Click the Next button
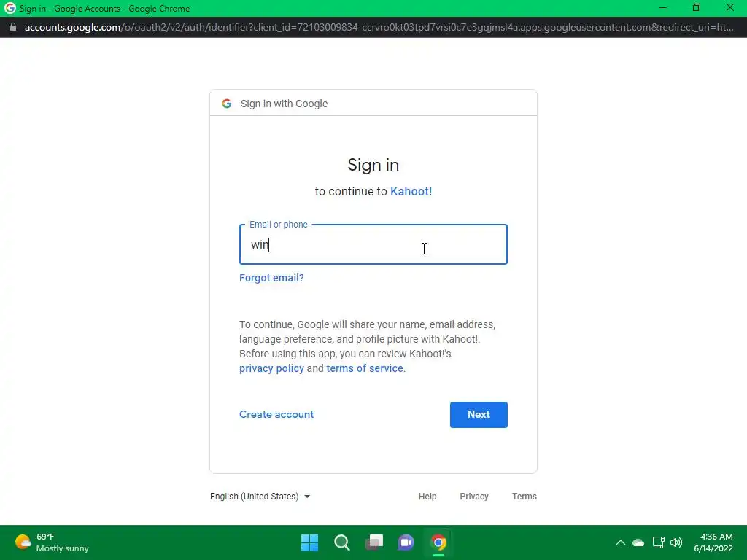This screenshot has height=560, width=747. (x=479, y=415)
